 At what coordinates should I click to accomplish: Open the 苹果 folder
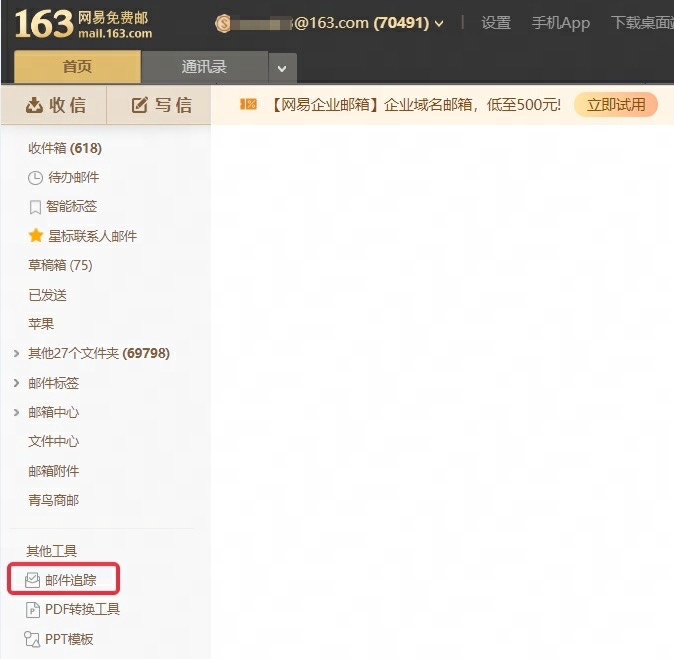41,324
